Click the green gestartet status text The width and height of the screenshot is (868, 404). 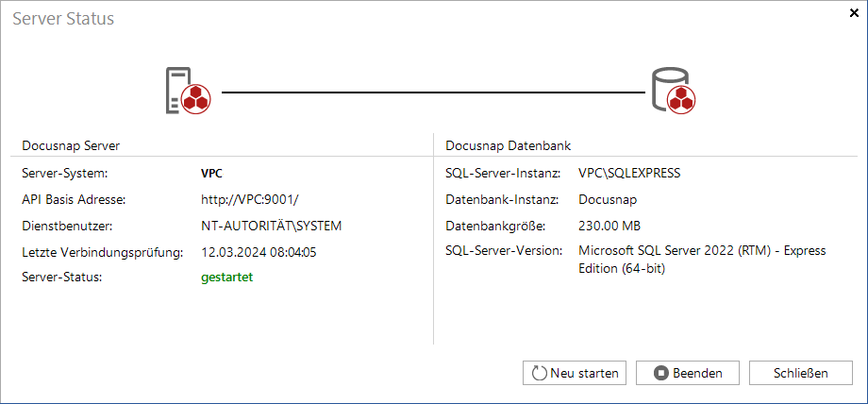click(x=227, y=278)
